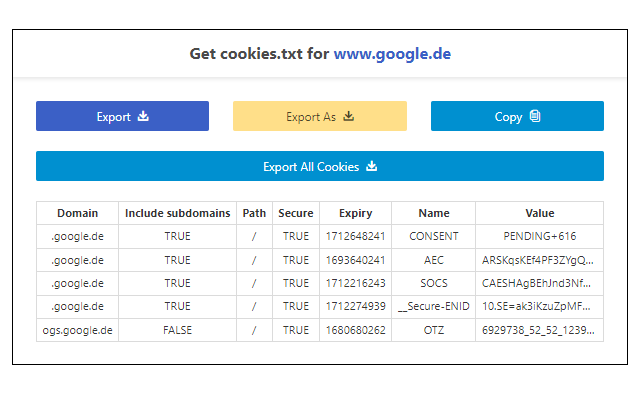Select expiry value 1680680262
640x400 pixels.
(356, 330)
